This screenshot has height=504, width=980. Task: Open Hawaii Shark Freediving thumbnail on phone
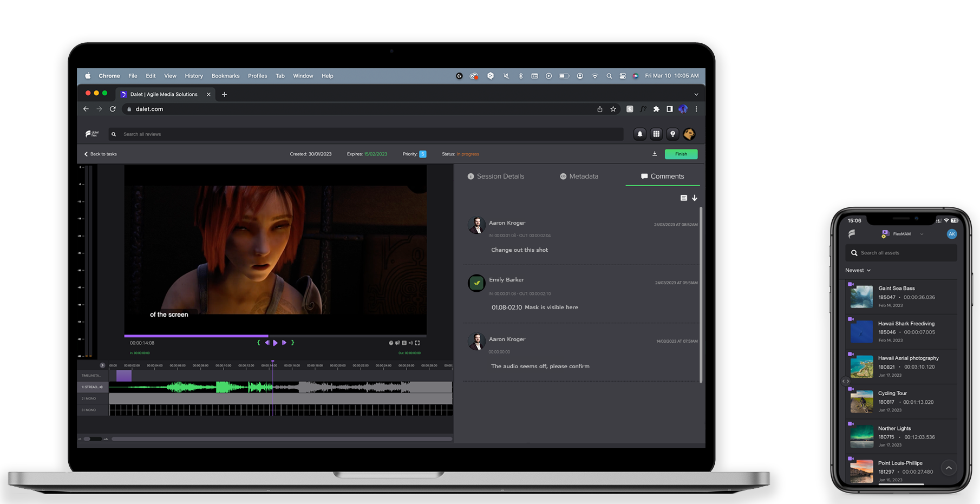coord(861,331)
